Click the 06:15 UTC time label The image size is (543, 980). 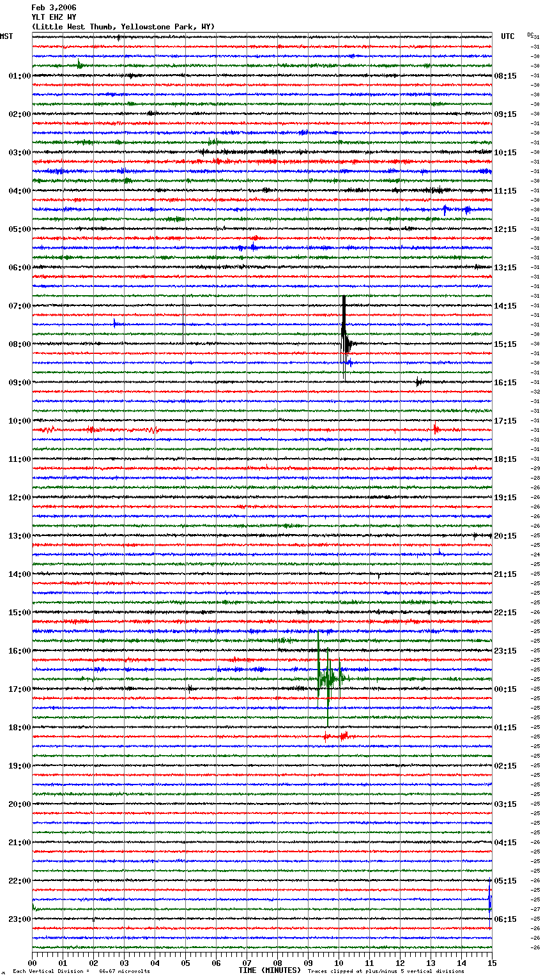[505, 919]
